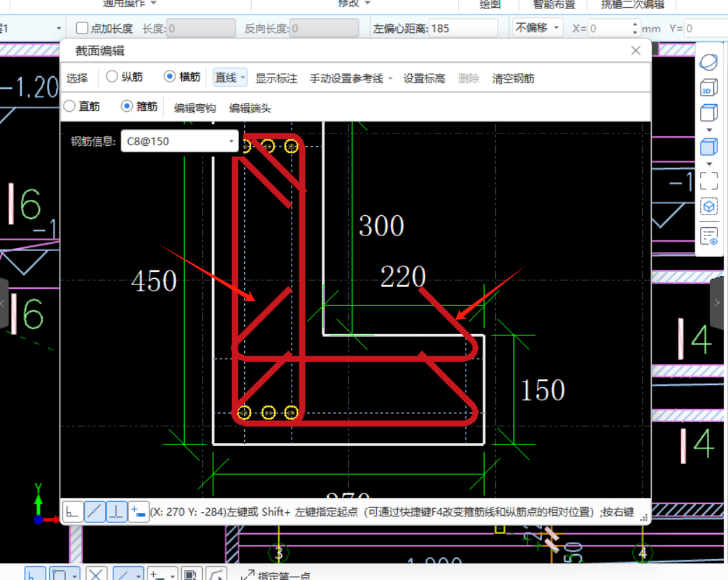Click rectangle-corner snap icon in the main status bar
Image resolution: width=728 pixels, height=580 pixels.
59,574
